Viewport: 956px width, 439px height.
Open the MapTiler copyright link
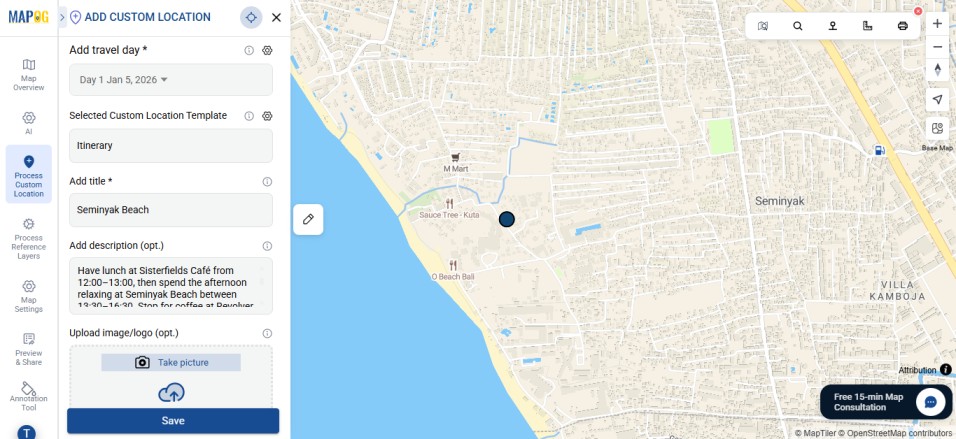click(x=816, y=434)
